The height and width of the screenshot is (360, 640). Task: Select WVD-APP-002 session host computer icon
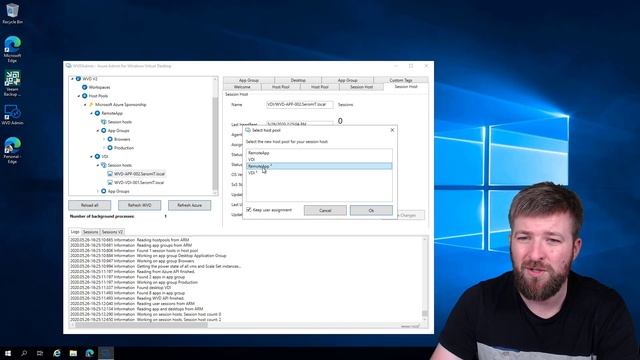[110, 174]
